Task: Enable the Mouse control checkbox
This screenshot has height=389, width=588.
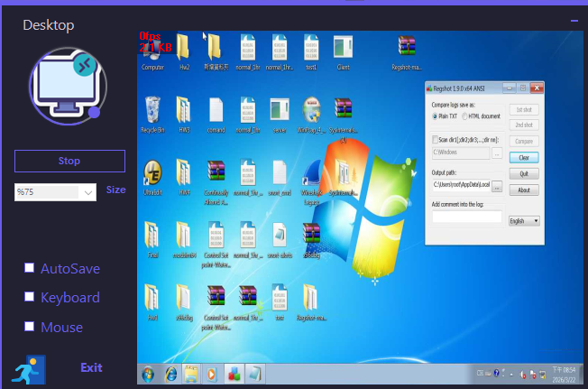Action: point(30,327)
